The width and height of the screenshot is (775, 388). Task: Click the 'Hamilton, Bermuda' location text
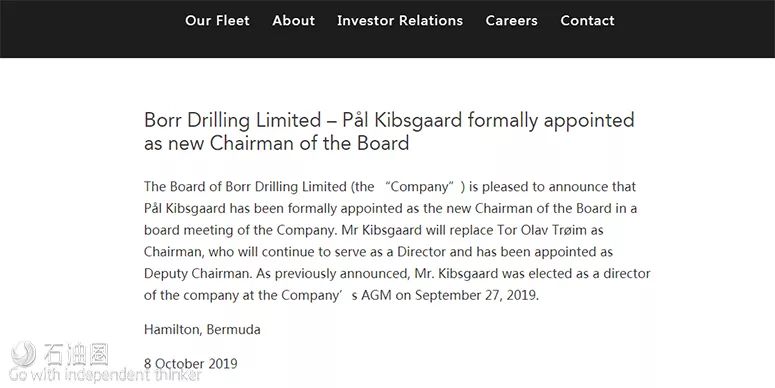tap(202, 330)
